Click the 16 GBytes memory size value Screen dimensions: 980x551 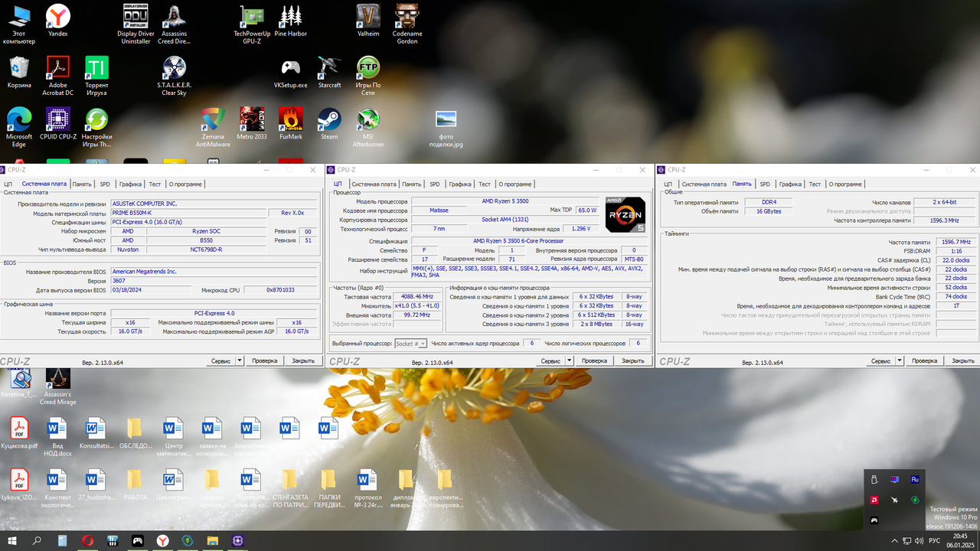(x=769, y=211)
